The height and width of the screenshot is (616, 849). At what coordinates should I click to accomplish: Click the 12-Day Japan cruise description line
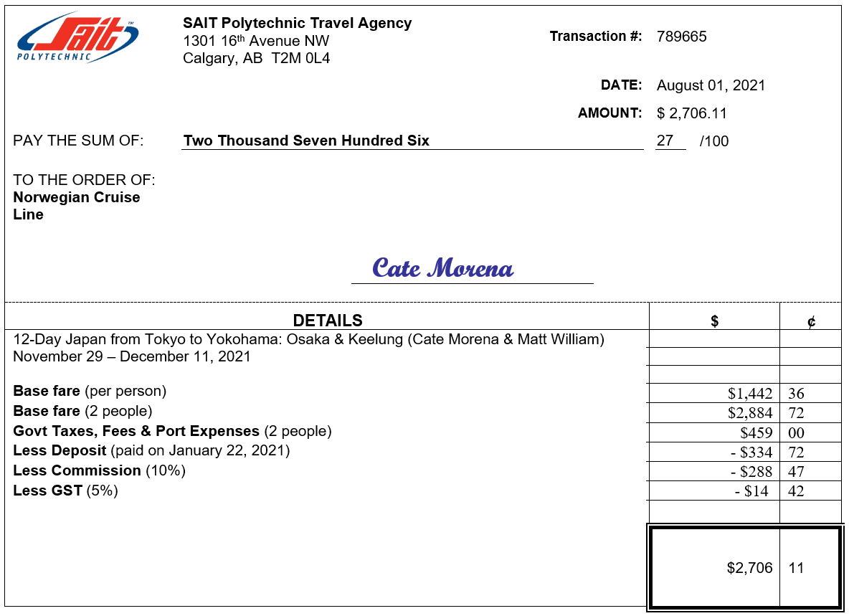click(x=308, y=339)
